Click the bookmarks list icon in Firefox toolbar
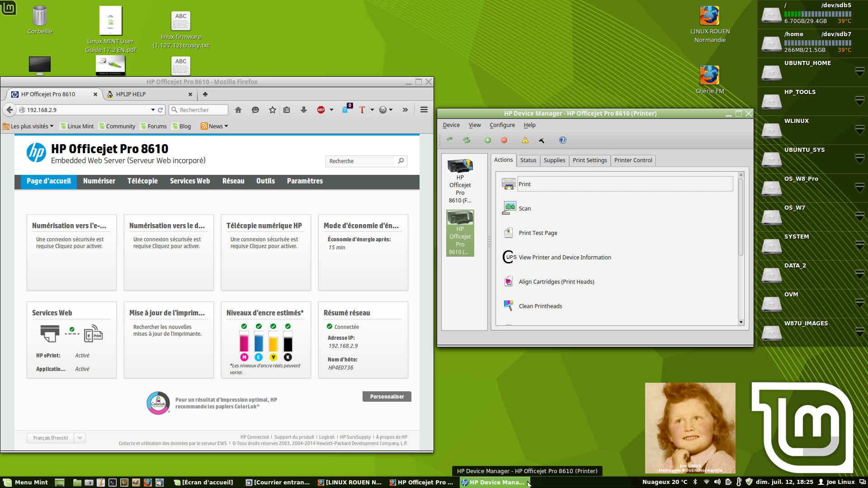Image resolution: width=868 pixels, height=488 pixels. (x=287, y=110)
